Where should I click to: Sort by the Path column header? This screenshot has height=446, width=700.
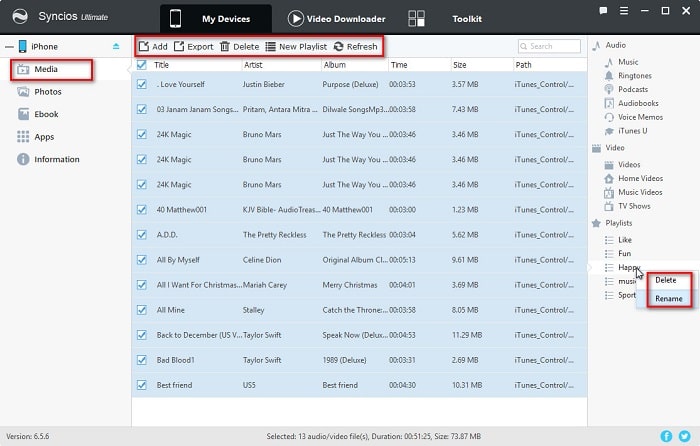523,65
